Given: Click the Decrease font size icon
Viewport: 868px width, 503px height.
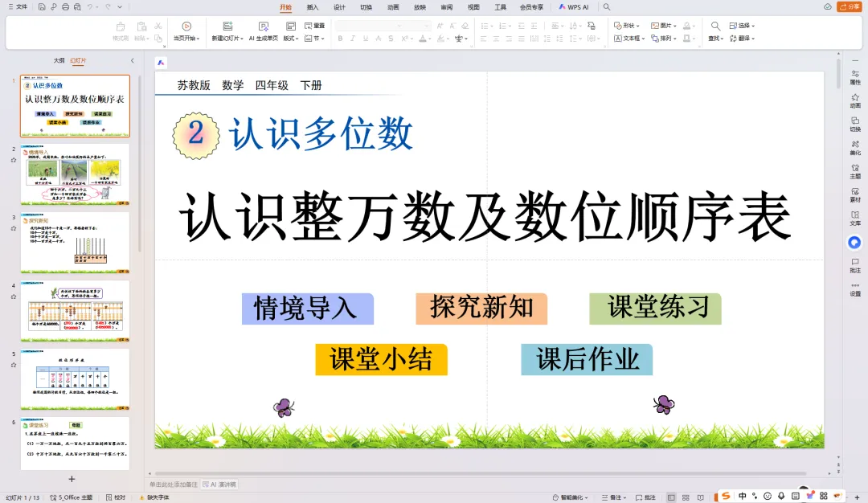Looking at the screenshot, I should pos(452,26).
